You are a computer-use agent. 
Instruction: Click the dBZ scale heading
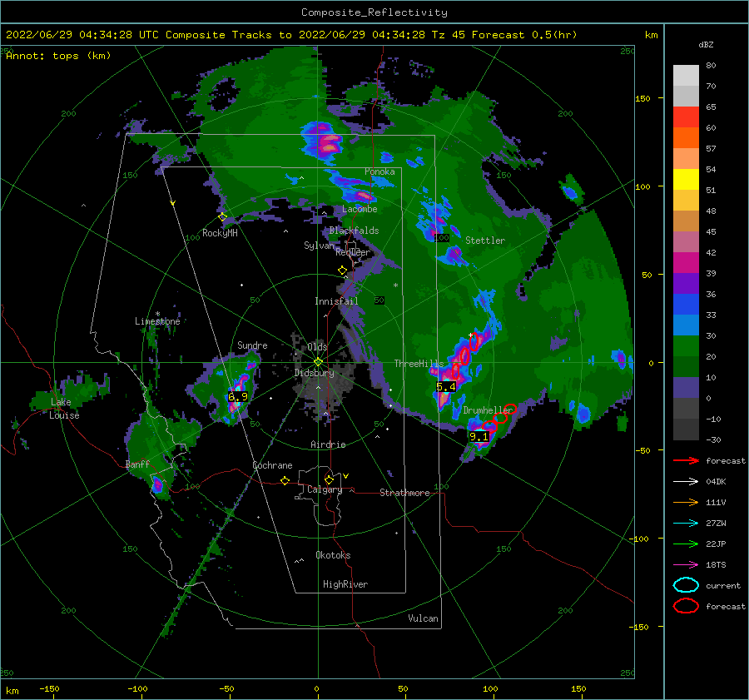click(x=706, y=45)
